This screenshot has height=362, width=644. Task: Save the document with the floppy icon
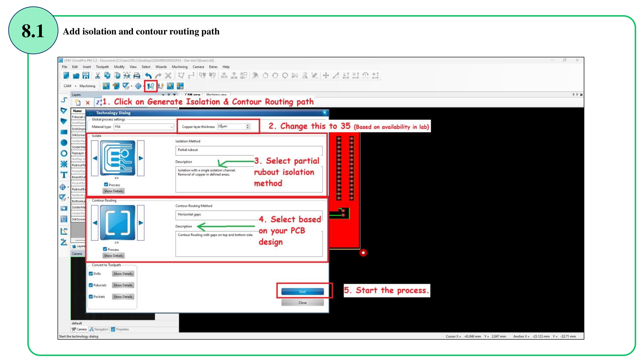click(x=86, y=76)
